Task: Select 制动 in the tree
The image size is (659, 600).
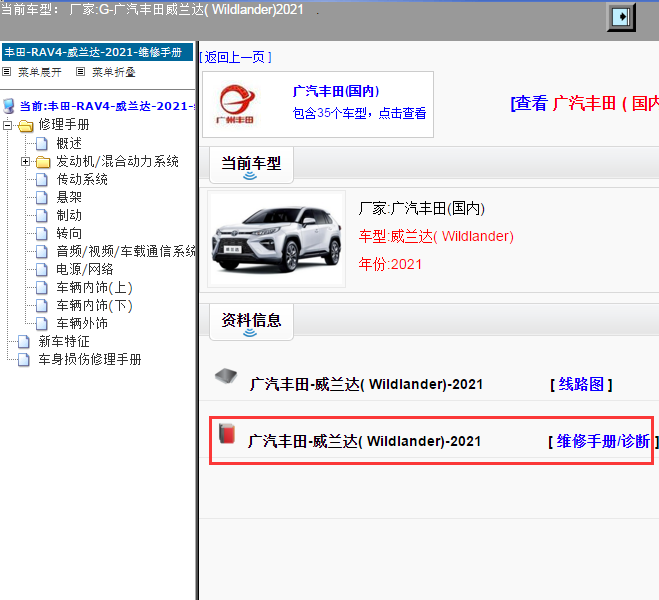Action: coord(69,216)
